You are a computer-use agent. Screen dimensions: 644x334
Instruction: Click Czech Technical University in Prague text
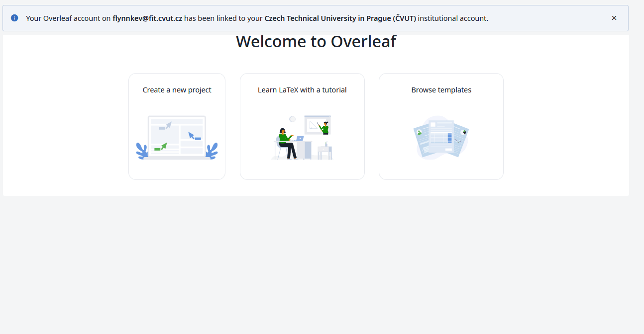coord(340,18)
